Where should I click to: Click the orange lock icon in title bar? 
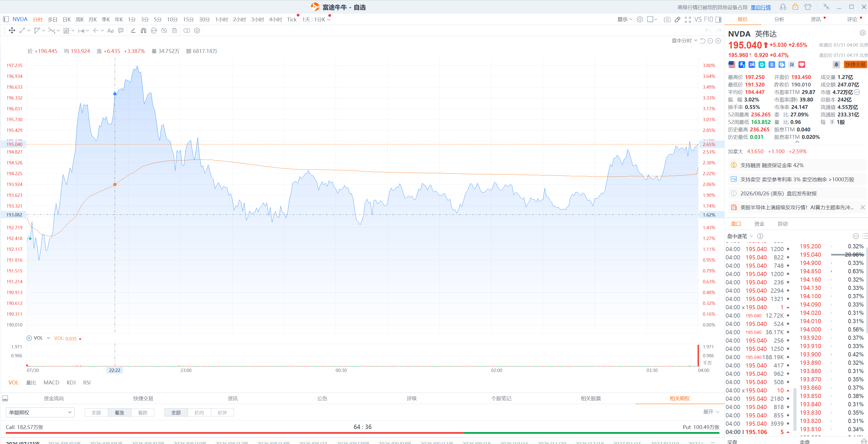pos(795,7)
